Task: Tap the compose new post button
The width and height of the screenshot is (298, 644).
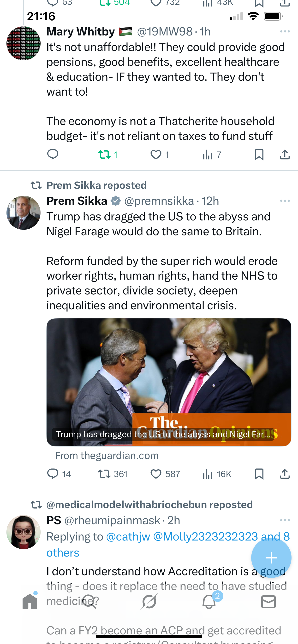Action: pos(271,558)
